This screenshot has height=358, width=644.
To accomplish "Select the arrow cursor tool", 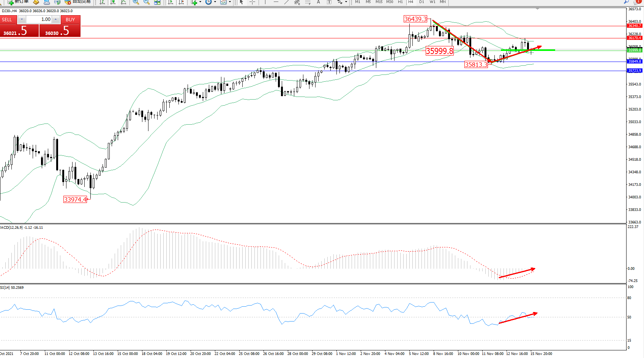I will [x=241, y=2].
